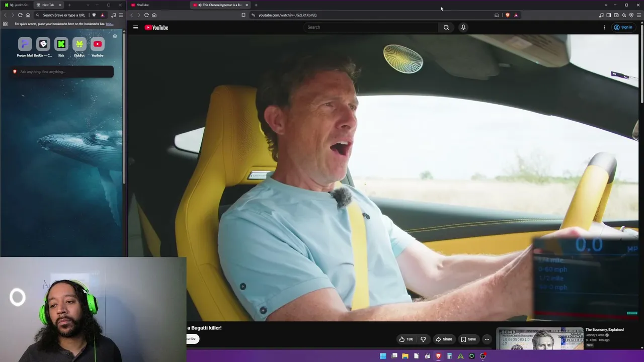This screenshot has height=362, width=644.
Task: Open Brave Rewards in YouTube window
Action: click(516, 15)
